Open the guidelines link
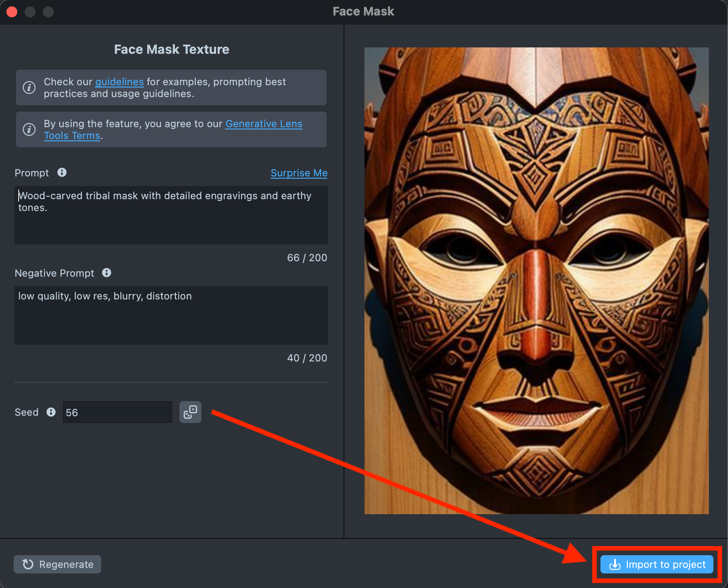728x588 pixels. pos(119,82)
